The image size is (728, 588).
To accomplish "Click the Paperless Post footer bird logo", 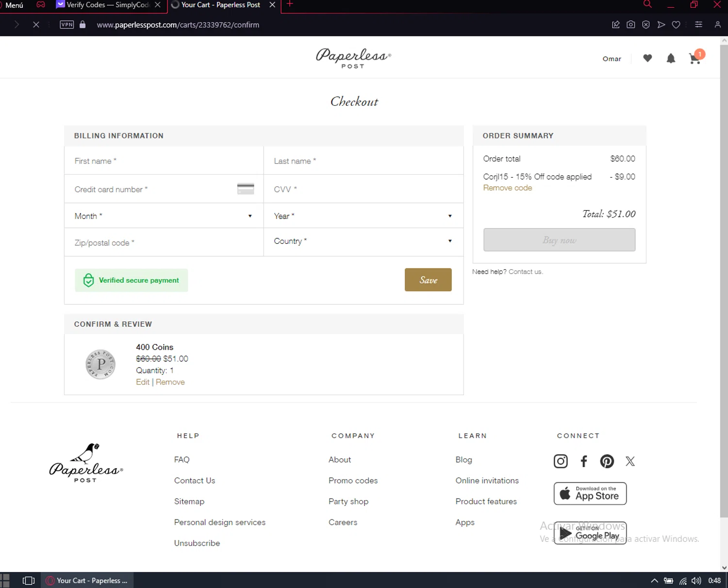I will 86,463.
